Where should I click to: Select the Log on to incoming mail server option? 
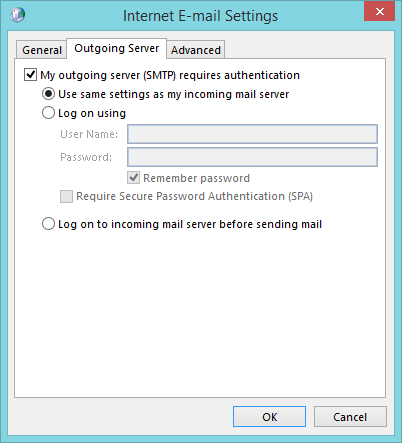[x=48, y=224]
